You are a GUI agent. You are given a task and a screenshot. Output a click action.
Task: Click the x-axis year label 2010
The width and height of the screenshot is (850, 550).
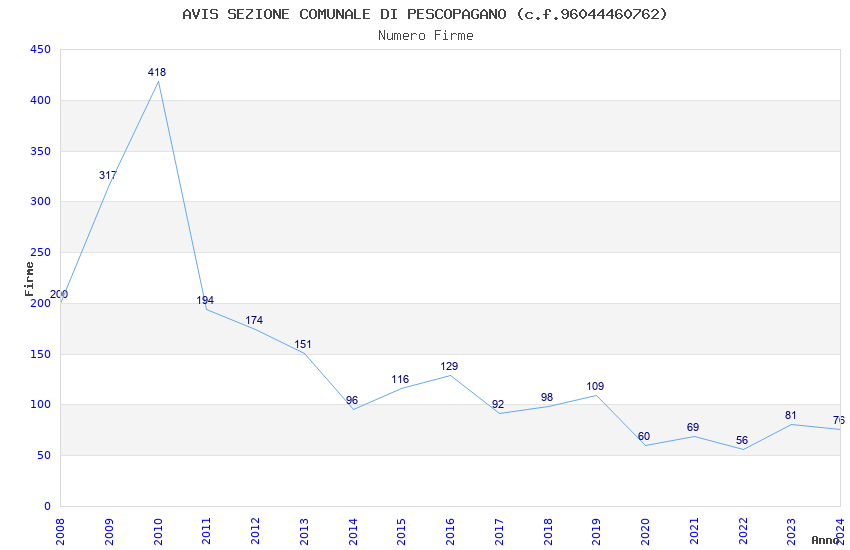pyautogui.click(x=158, y=532)
